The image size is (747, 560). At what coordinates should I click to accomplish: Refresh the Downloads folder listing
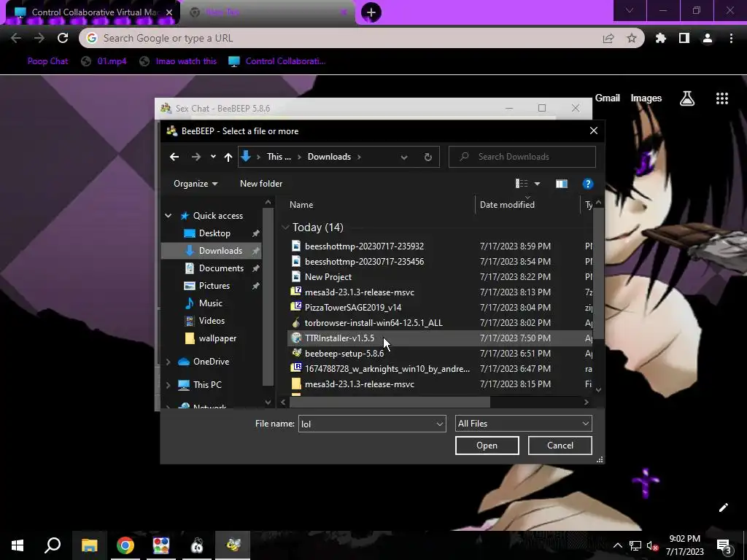pyautogui.click(x=427, y=157)
